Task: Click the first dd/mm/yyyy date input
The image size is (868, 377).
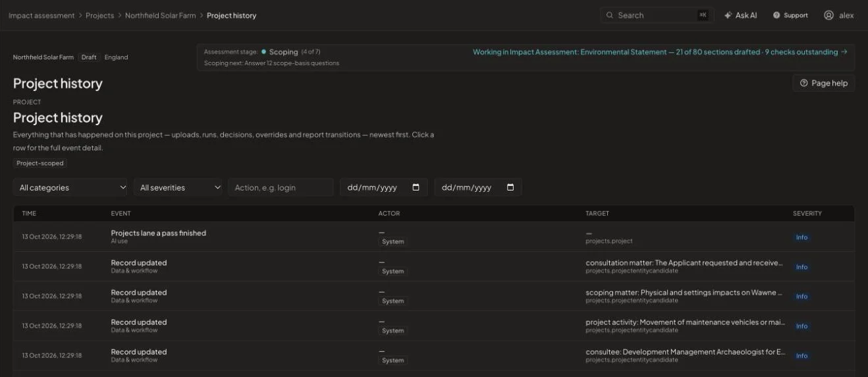Action: pyautogui.click(x=383, y=187)
